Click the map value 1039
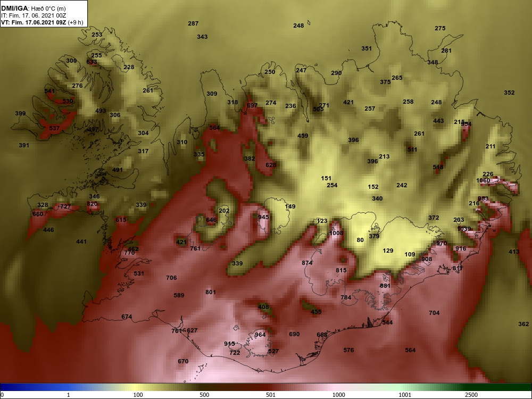This screenshot has width=532, height=399. (x=464, y=229)
